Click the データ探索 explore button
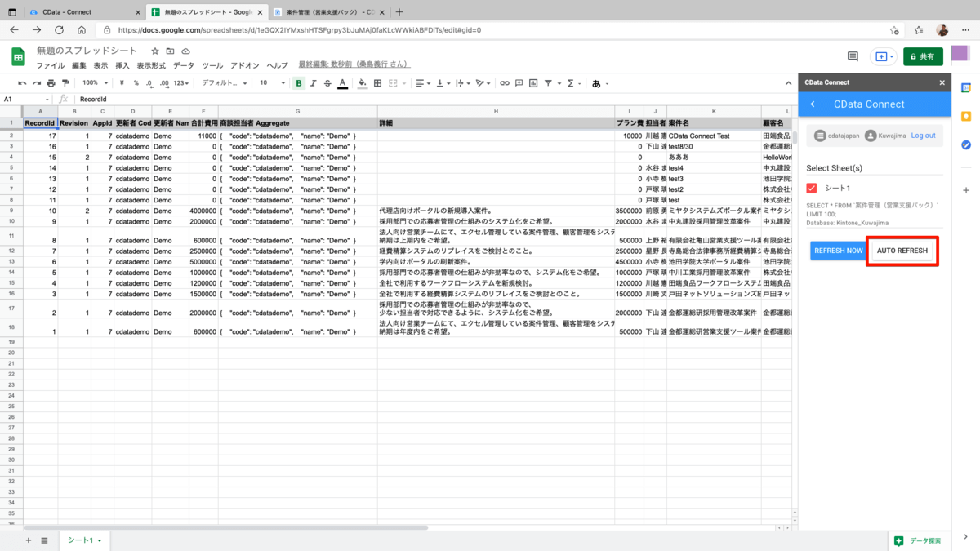Image resolution: width=980 pixels, height=551 pixels. (920, 540)
